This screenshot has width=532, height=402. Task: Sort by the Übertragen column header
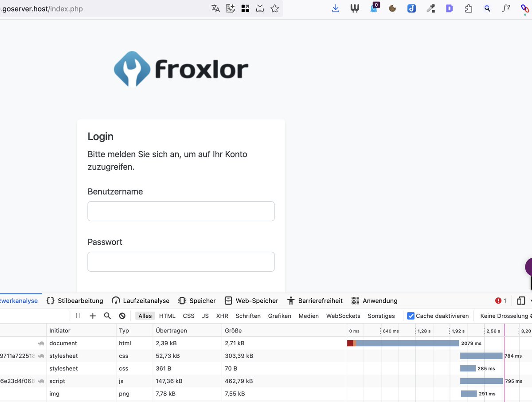(187, 331)
